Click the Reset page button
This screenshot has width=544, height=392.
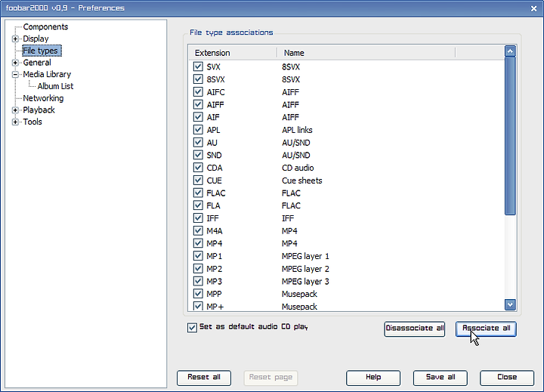click(270, 378)
